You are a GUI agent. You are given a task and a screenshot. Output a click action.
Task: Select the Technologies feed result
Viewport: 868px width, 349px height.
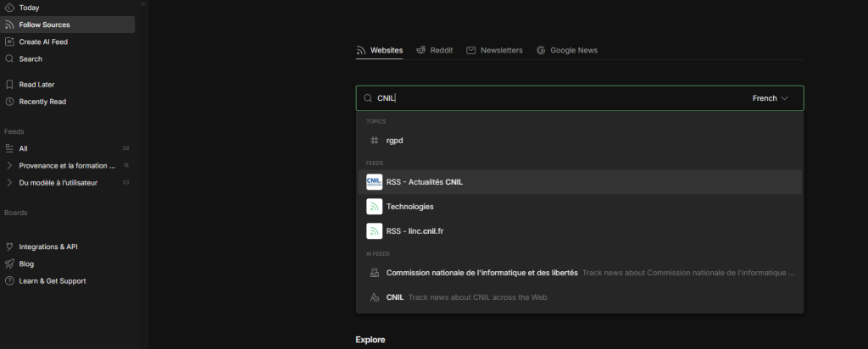click(x=409, y=207)
